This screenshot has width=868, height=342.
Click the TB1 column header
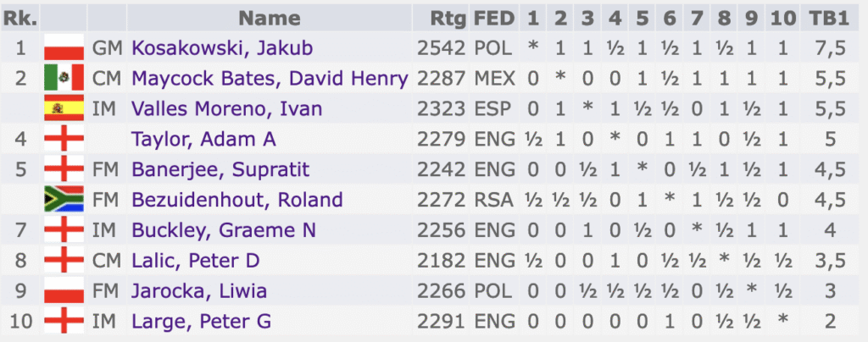tap(832, 19)
